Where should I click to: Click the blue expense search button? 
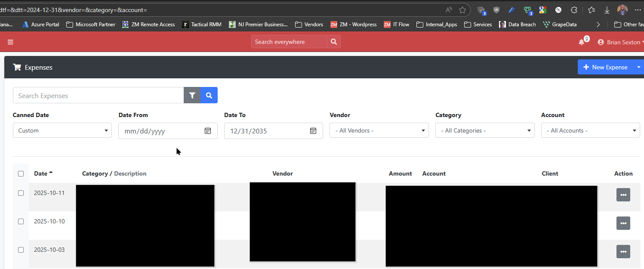[x=209, y=96]
